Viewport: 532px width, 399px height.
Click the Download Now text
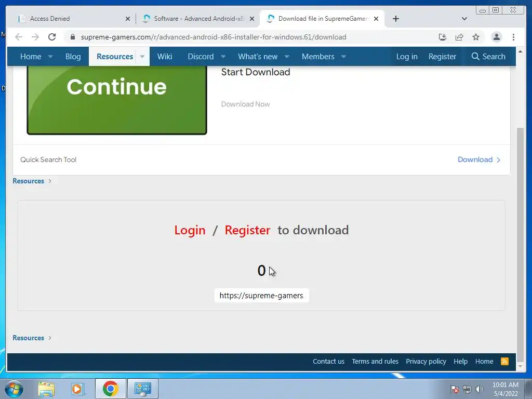pyautogui.click(x=245, y=104)
